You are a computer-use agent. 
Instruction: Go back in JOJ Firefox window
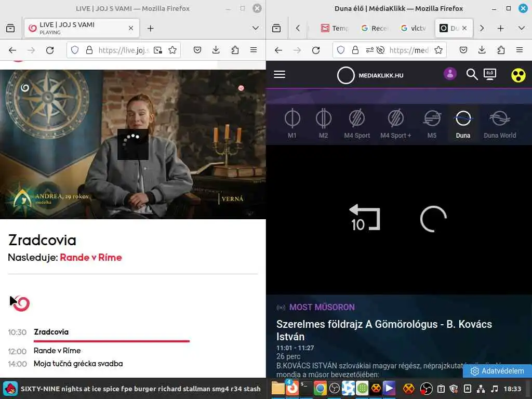[12, 50]
